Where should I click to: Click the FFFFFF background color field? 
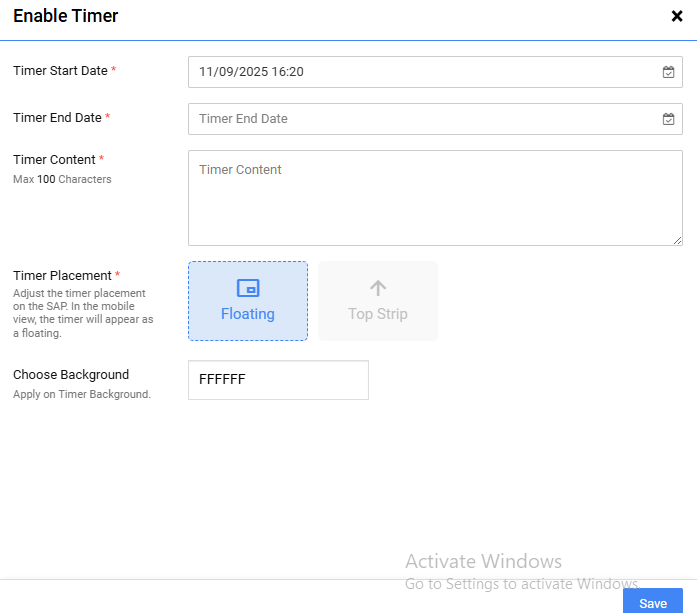point(278,380)
